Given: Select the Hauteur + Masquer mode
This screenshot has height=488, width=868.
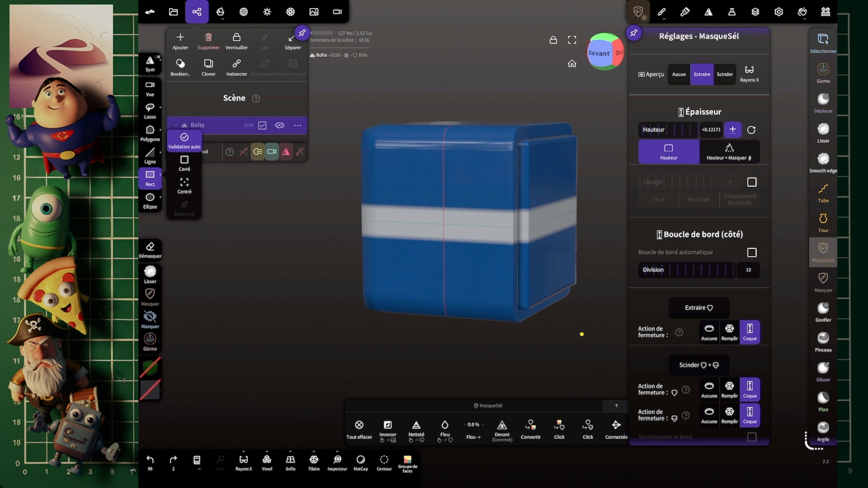Looking at the screenshot, I should click(x=729, y=151).
